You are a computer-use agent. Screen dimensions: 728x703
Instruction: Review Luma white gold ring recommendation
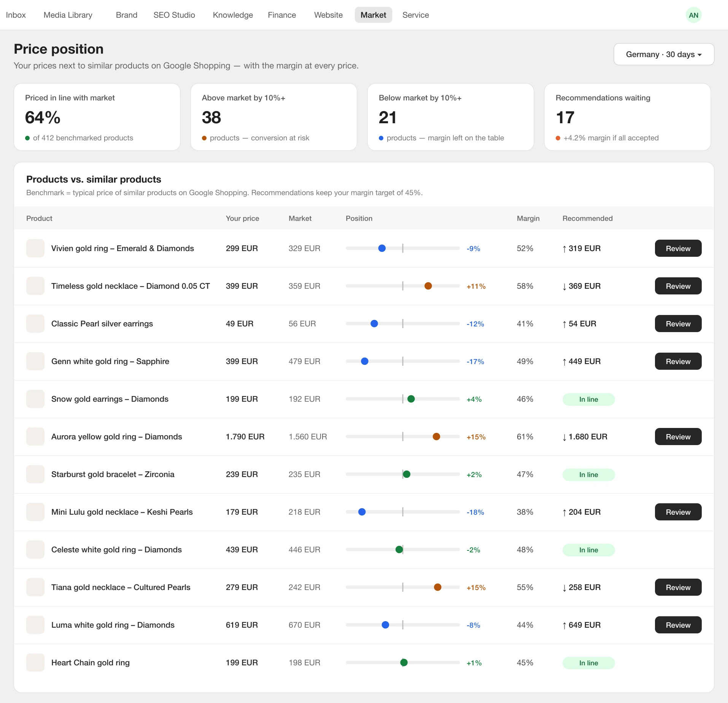tap(678, 625)
